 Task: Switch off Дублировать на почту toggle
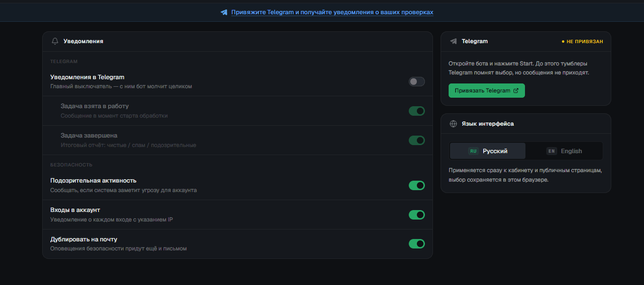pyautogui.click(x=417, y=244)
